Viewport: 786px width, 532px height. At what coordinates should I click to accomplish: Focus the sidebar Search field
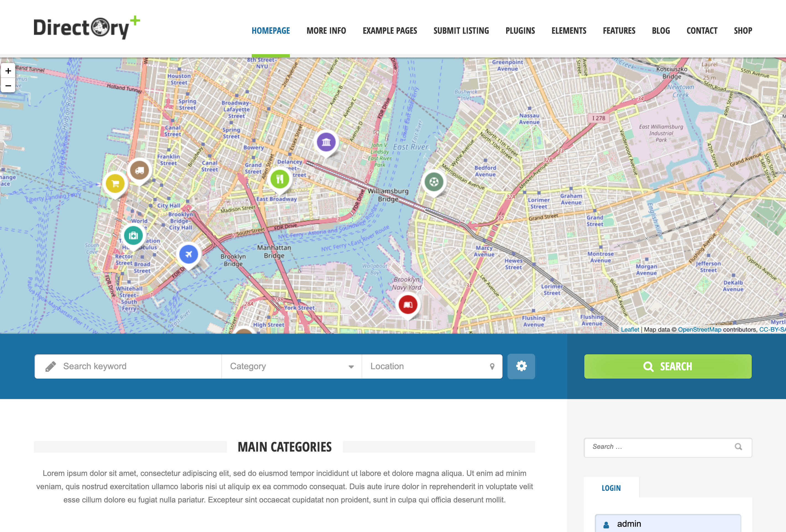click(x=668, y=447)
